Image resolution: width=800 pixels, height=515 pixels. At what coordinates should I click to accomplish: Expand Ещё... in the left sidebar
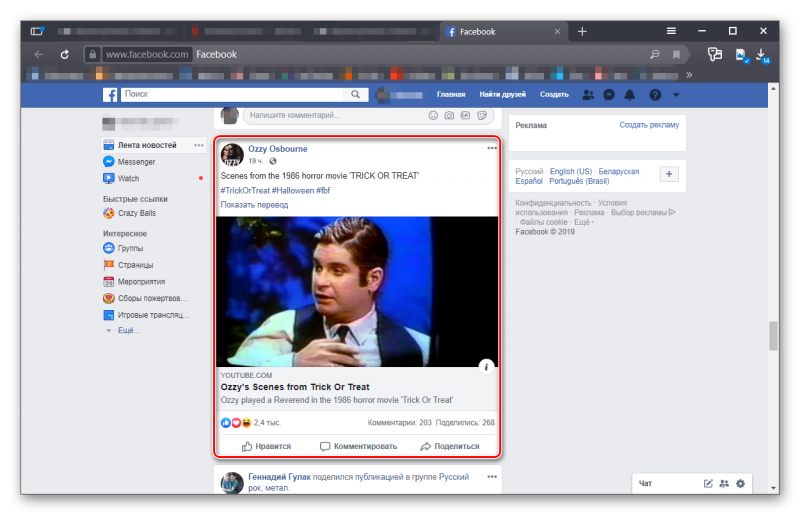pos(128,330)
